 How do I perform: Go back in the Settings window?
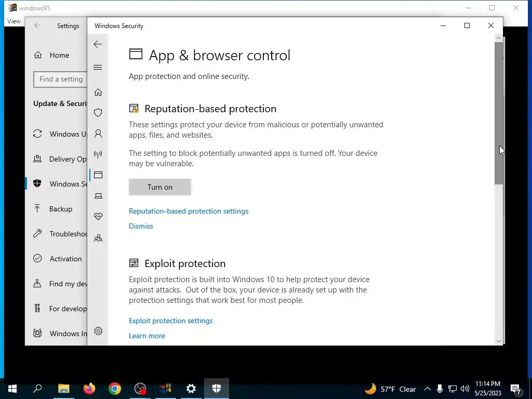[37, 25]
